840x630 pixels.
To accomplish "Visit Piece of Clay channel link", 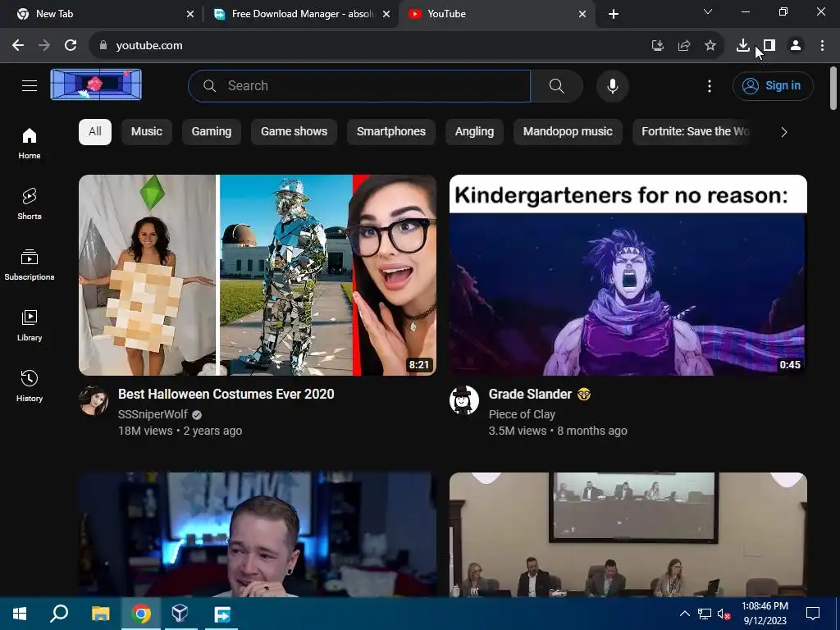I will [x=522, y=414].
